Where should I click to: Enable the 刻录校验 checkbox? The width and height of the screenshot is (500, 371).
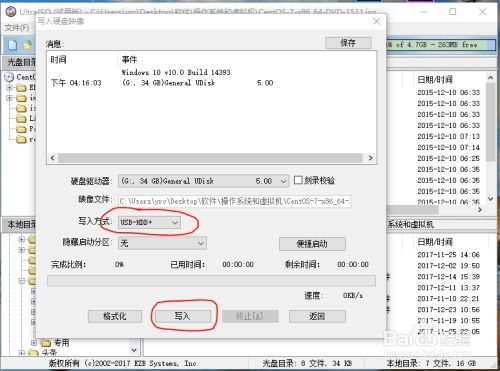coord(298,180)
